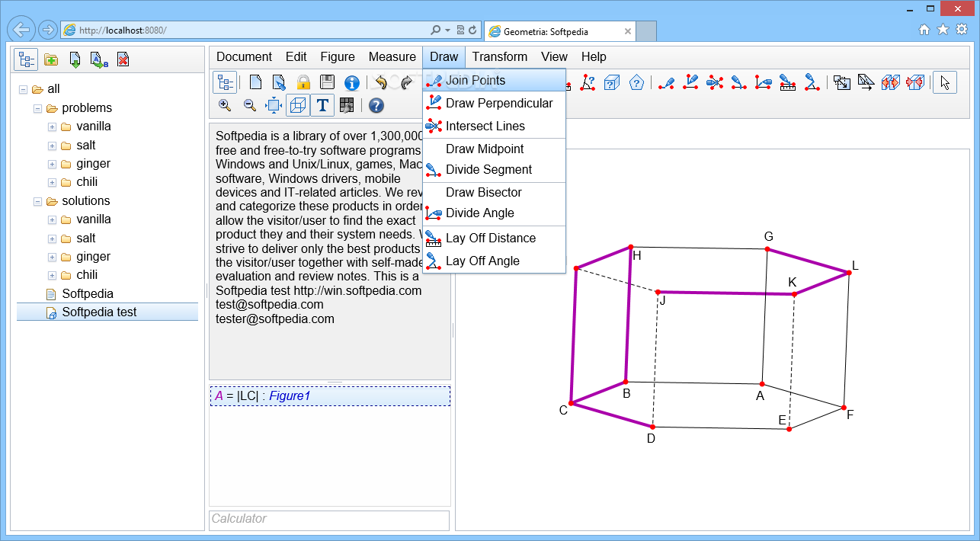Open the Document menu

[x=244, y=56]
